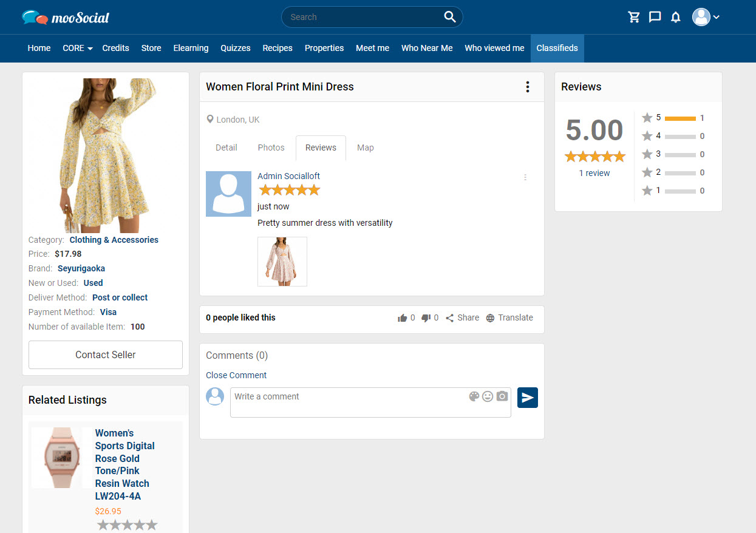Click the 0 people liked this text
Screen dimensions: 756x533
(240, 317)
